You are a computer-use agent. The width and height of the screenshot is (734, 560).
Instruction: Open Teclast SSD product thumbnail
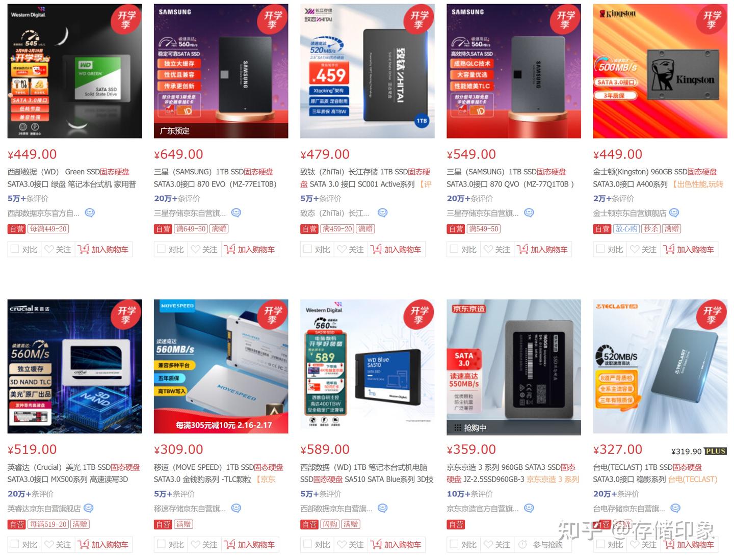pyautogui.click(x=660, y=366)
